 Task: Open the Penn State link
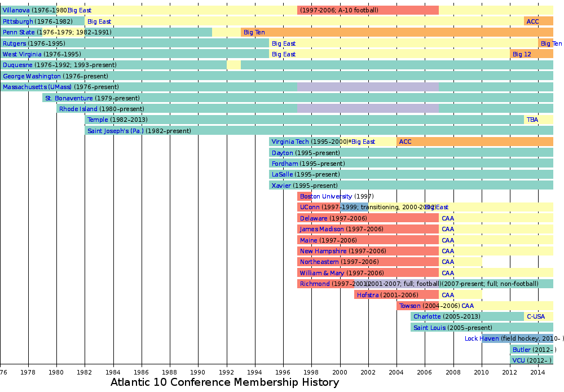tap(19, 32)
